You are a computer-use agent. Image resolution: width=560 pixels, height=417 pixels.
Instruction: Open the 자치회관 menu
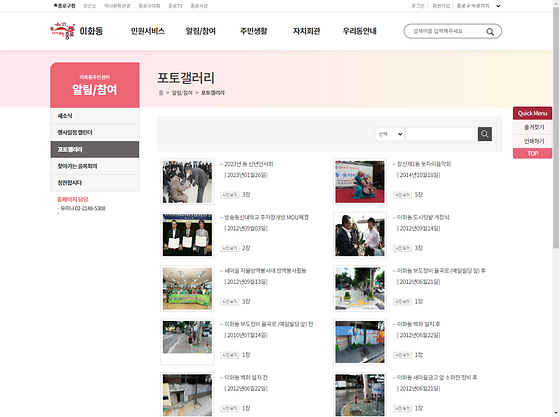(306, 31)
